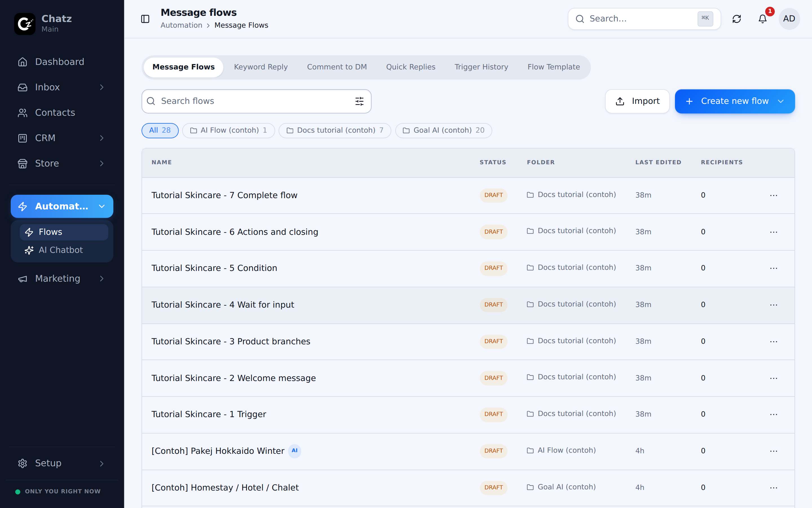Open Dashboard from the sidebar
Screen dimensions: 812x508
click(x=62, y=62)
